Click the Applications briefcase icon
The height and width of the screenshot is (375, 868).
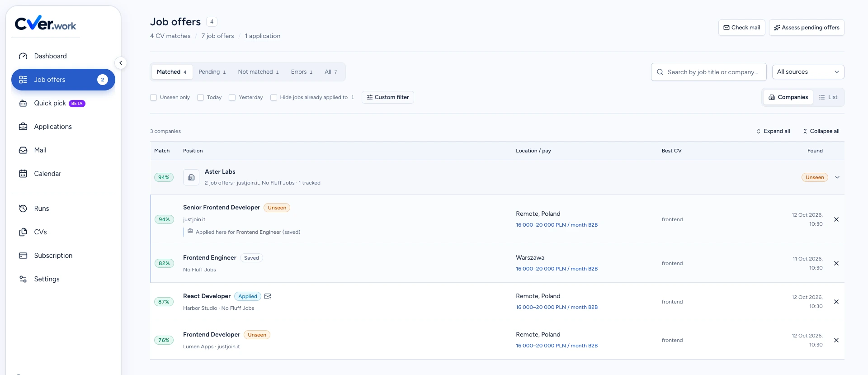pyautogui.click(x=23, y=127)
